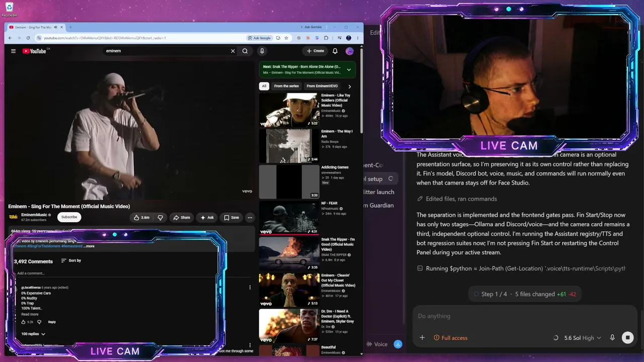Image resolution: width=644 pixels, height=362 pixels.
Task: Like the @JaceRiveraa comment
Action: point(24,322)
